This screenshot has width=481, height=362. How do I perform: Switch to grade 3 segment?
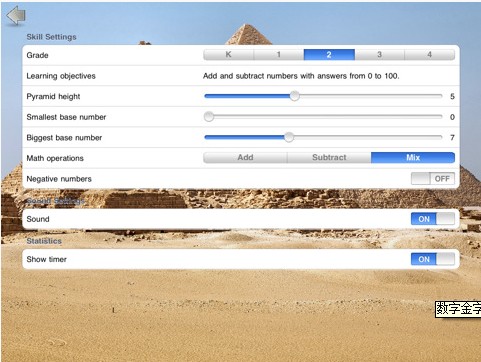379,55
